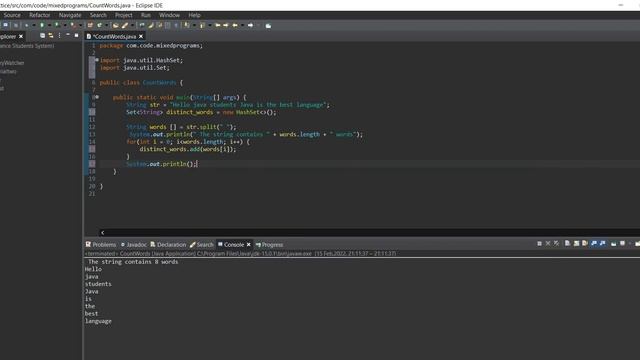640x360 pixels.
Task: Open the Source menu
Action: pos(12,15)
